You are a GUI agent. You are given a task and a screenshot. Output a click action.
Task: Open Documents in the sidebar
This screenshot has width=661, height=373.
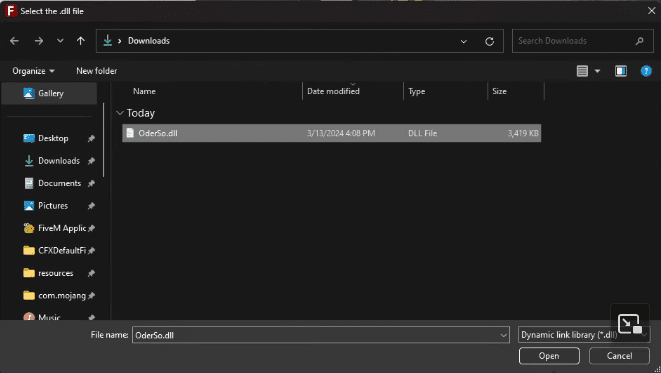[x=59, y=183]
